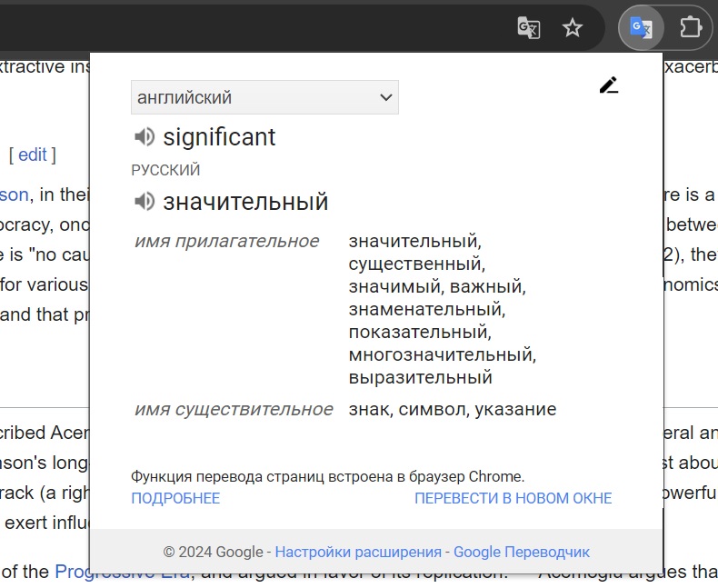Screen dimensions: 718x588
Task: Click the '© 2024 Google' text
Action: (213, 553)
